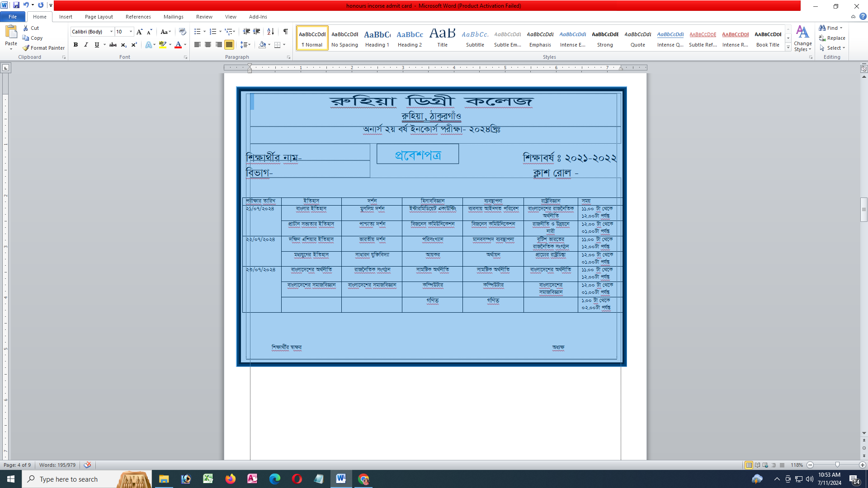
Task: Click the Clear Formatting icon
Action: pos(182,32)
